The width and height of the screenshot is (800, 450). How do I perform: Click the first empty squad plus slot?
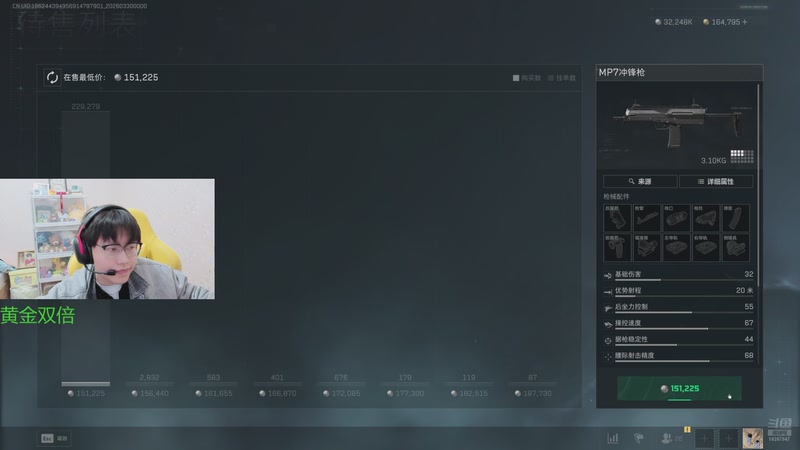704,438
